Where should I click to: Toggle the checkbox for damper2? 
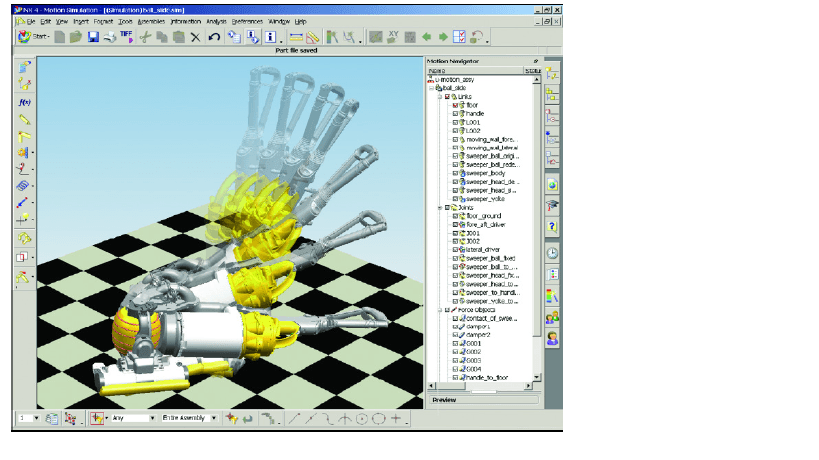[x=455, y=335]
